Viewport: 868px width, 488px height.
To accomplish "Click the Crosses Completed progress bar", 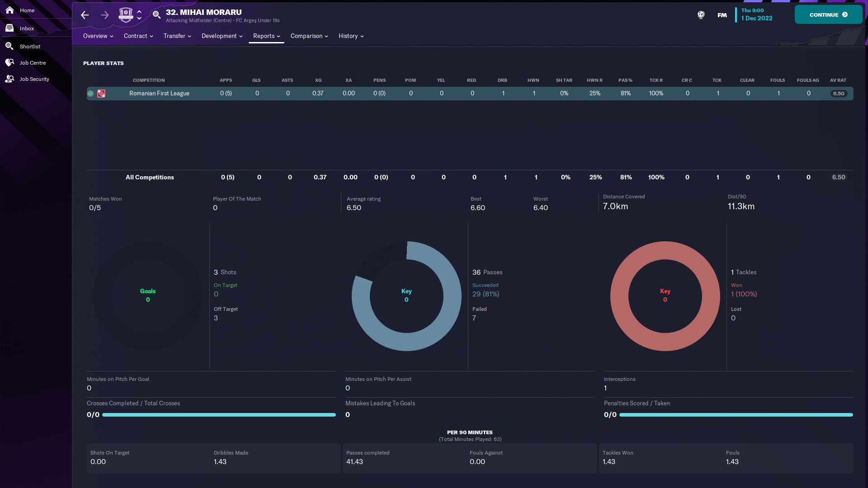I will (x=219, y=415).
